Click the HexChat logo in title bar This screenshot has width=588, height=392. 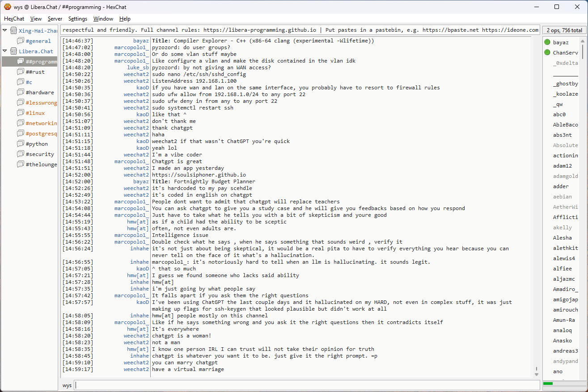pos(7,7)
